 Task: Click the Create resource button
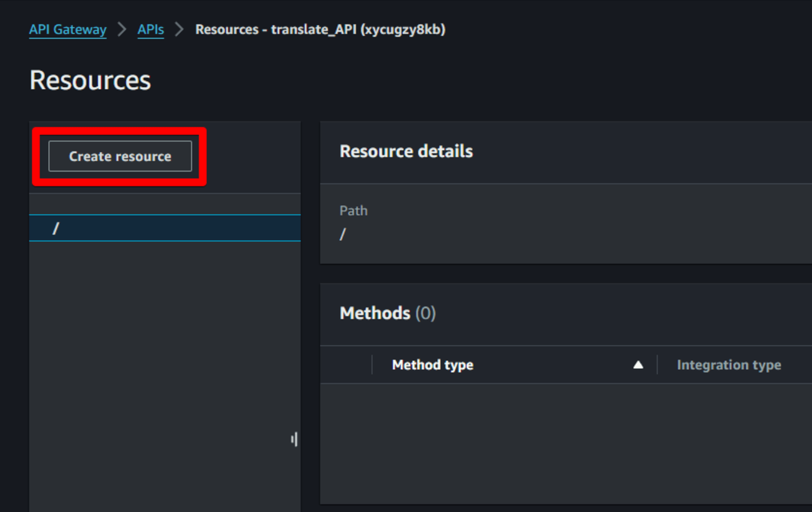click(120, 156)
